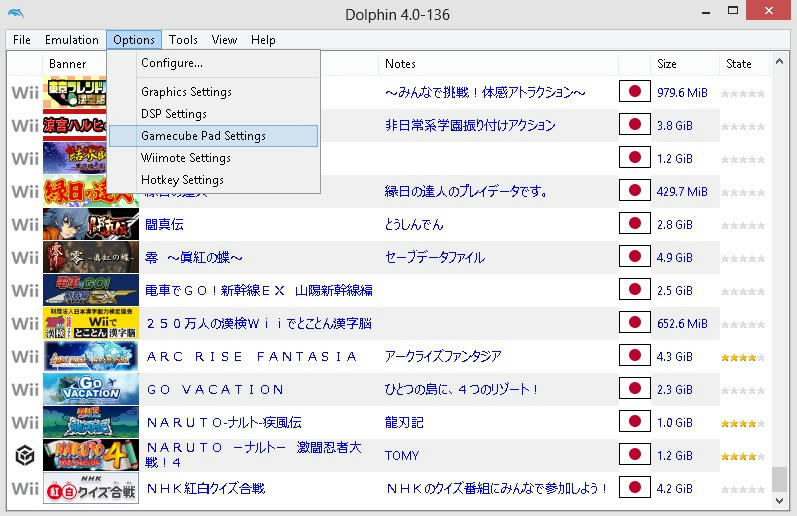Image resolution: width=797 pixels, height=516 pixels.
Task: Click Japan flag for ARC RISE FANTASIA
Action: point(634,356)
